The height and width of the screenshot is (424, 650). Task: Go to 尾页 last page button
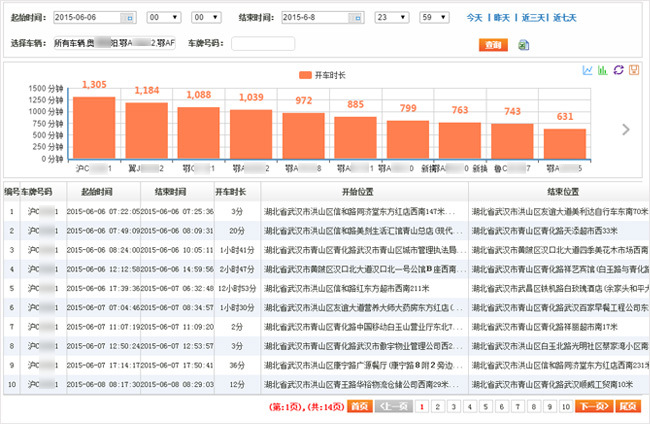628,406
